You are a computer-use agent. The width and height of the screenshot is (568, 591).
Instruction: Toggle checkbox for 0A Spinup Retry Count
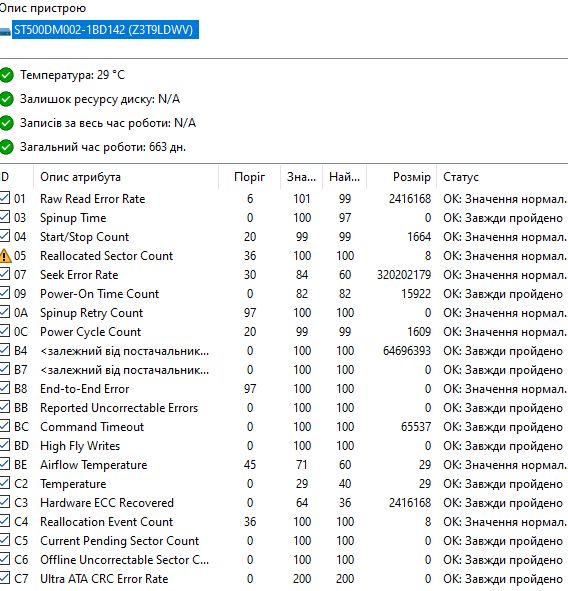5,312
